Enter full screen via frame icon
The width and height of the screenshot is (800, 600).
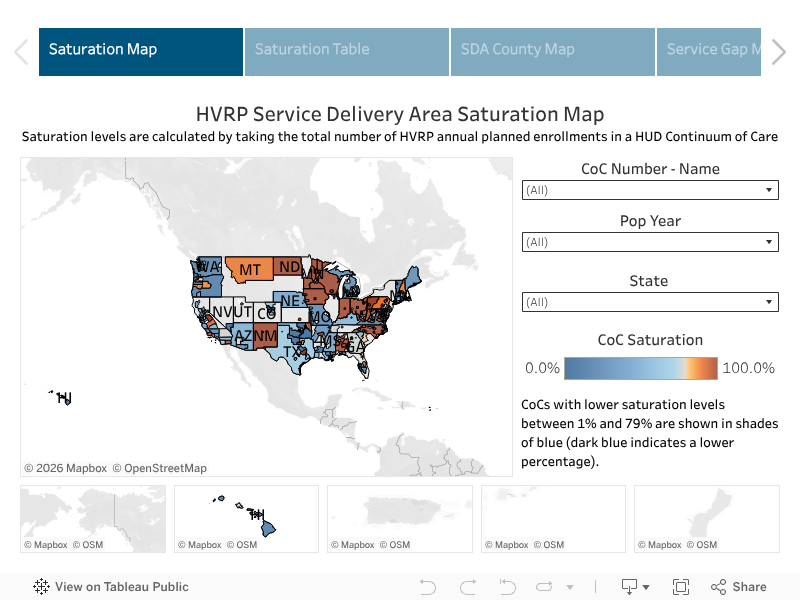click(681, 587)
